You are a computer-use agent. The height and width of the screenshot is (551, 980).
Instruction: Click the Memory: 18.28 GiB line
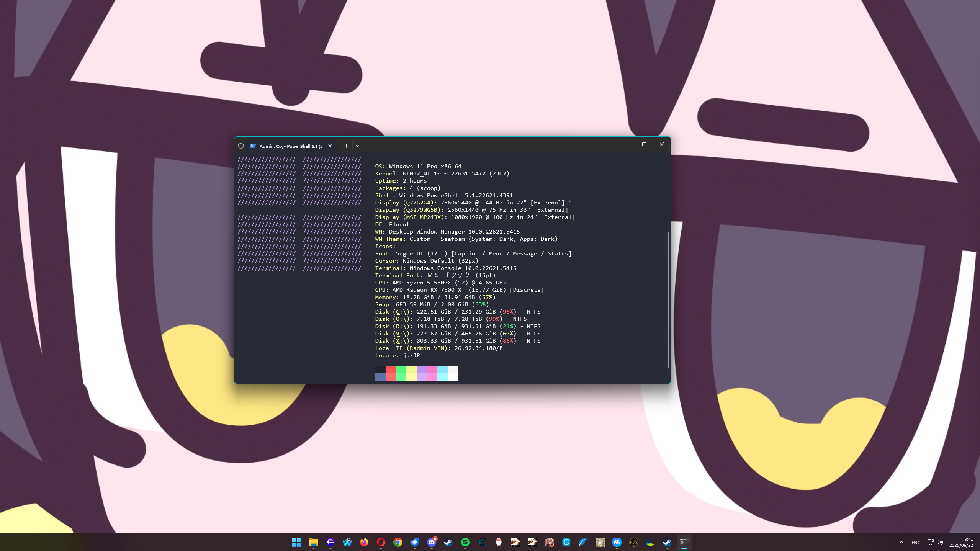click(435, 297)
